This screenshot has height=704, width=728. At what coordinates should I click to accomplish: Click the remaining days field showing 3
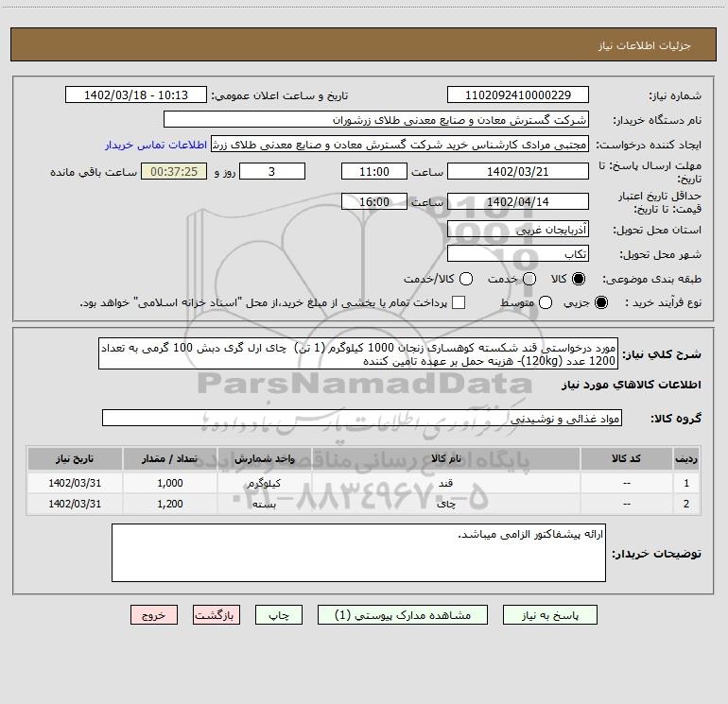(x=272, y=171)
